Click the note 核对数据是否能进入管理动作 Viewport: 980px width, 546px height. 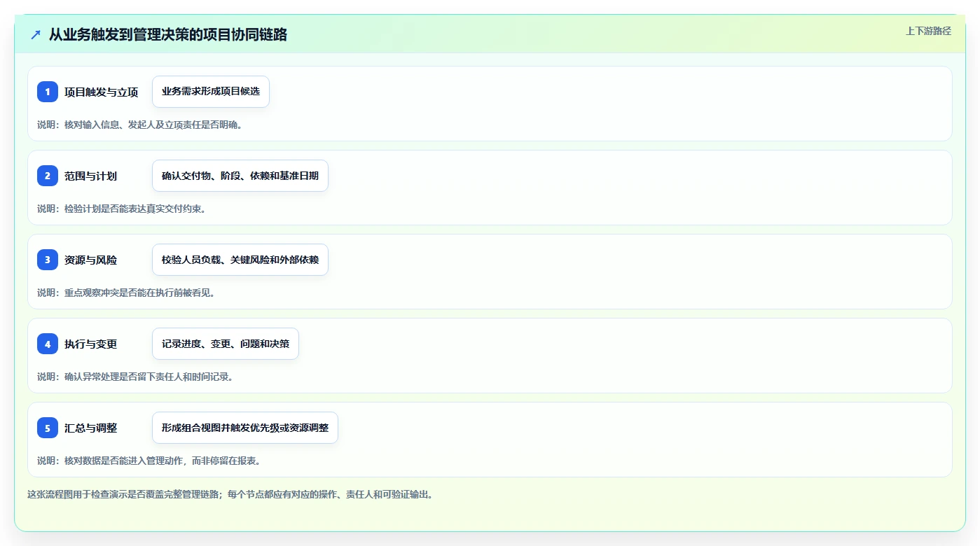pos(149,461)
